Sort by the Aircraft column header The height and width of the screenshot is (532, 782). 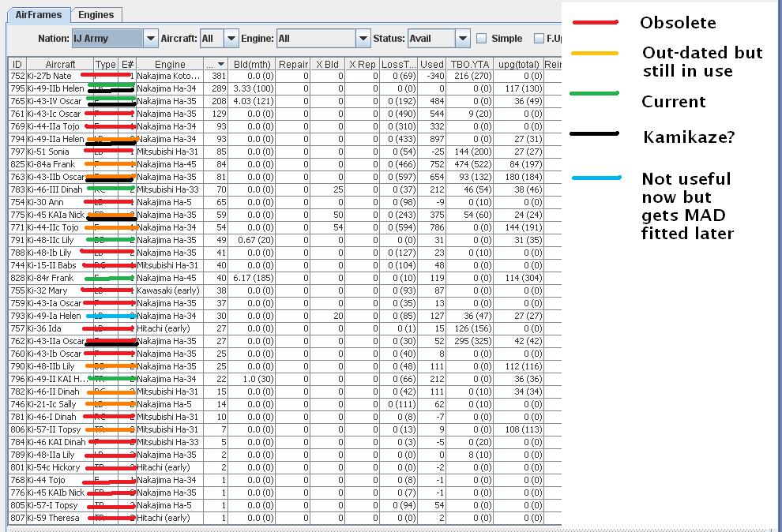tap(60, 64)
